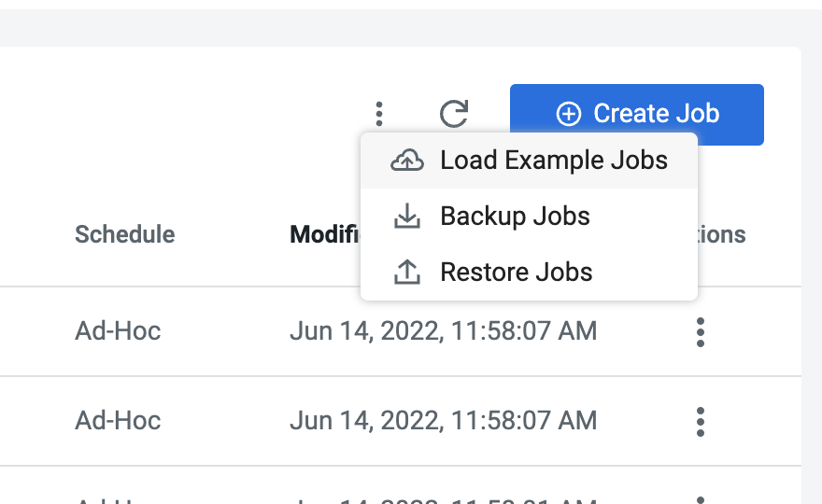822x504 pixels.
Task: Open the actions kebab menu in the first row
Action: pos(701,332)
